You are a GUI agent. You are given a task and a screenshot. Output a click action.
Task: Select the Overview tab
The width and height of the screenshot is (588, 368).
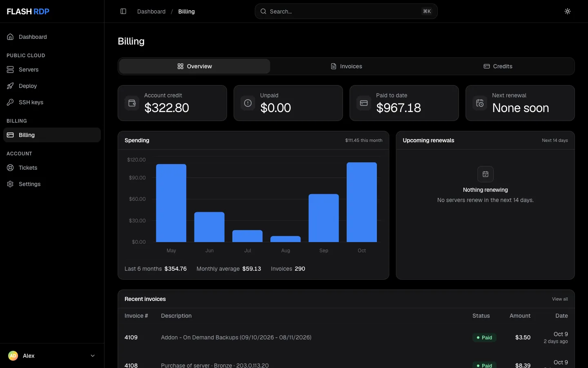click(195, 66)
